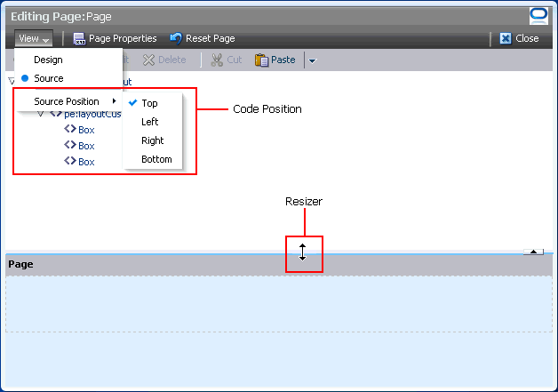The image size is (558, 392).
Task: Collapse the pe:layoutCus node triangle
Action: [41, 114]
